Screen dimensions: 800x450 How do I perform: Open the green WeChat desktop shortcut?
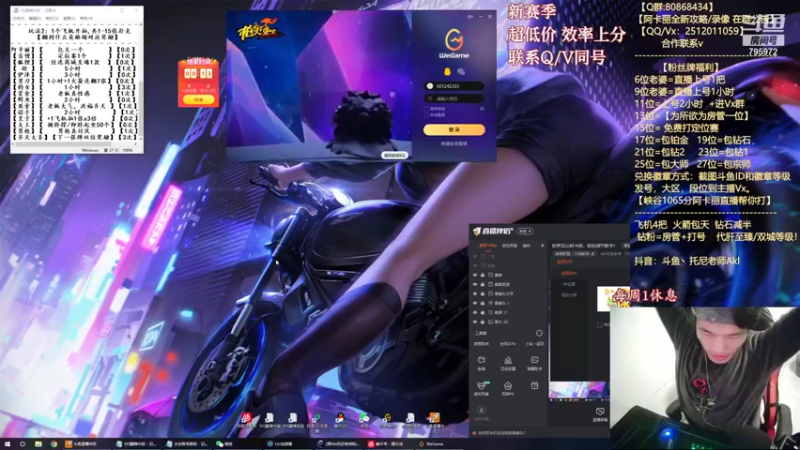pyautogui.click(x=364, y=419)
